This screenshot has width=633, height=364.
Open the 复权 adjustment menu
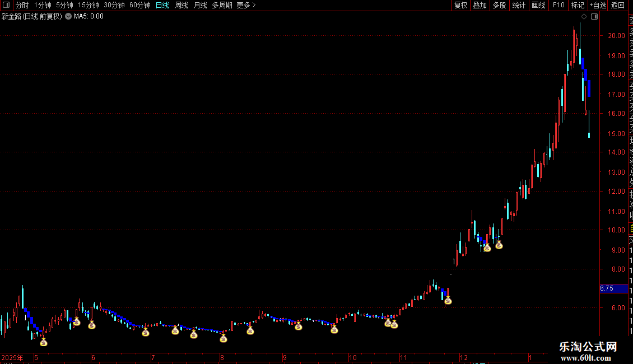[460, 5]
